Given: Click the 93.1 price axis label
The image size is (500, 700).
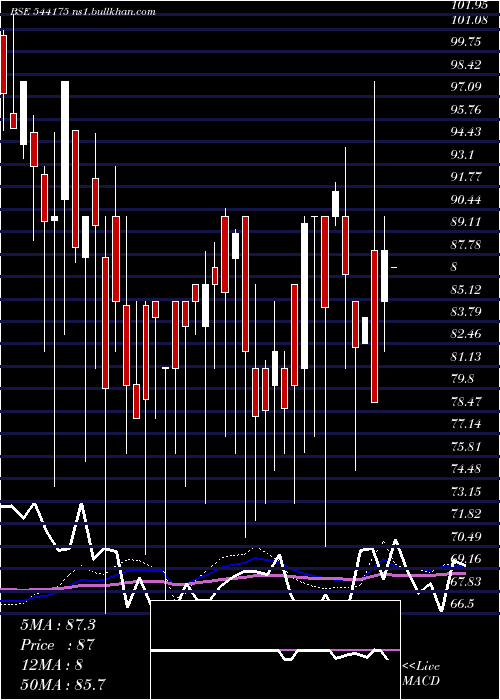Looking at the screenshot, I should click(x=463, y=155).
